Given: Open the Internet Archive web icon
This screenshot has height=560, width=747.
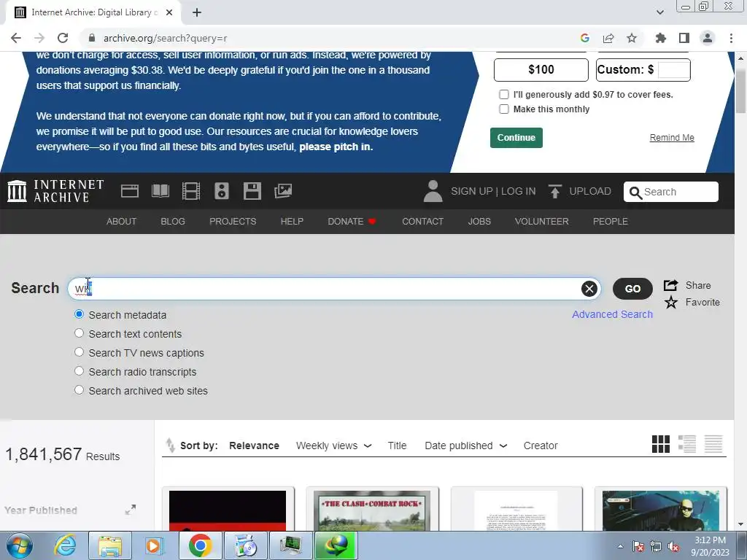Looking at the screenshot, I should [130, 192].
